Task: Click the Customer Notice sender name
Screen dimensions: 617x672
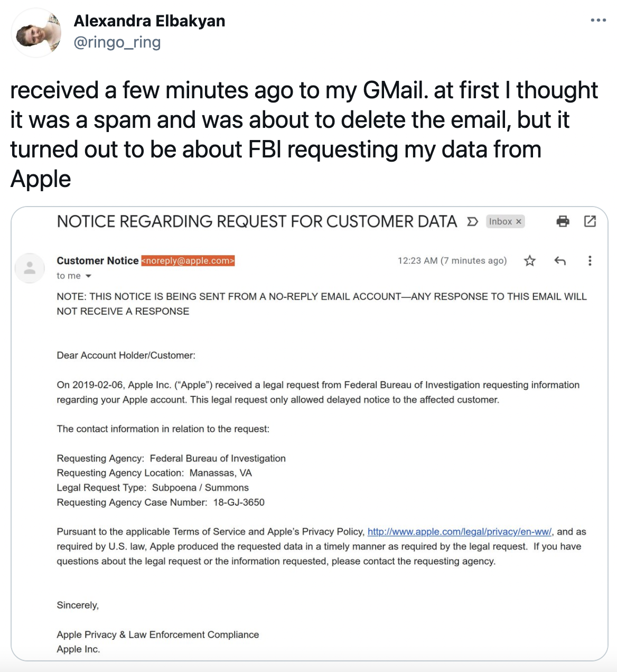Action: click(x=98, y=260)
